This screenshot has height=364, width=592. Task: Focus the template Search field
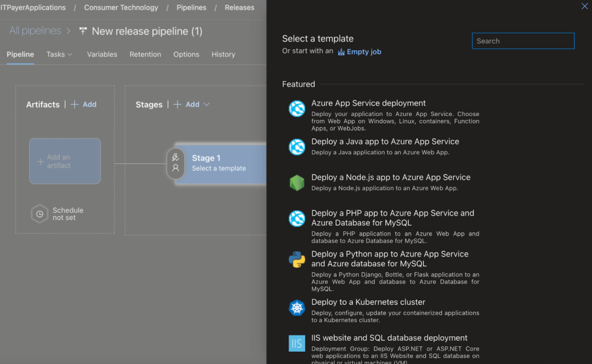pyautogui.click(x=523, y=41)
